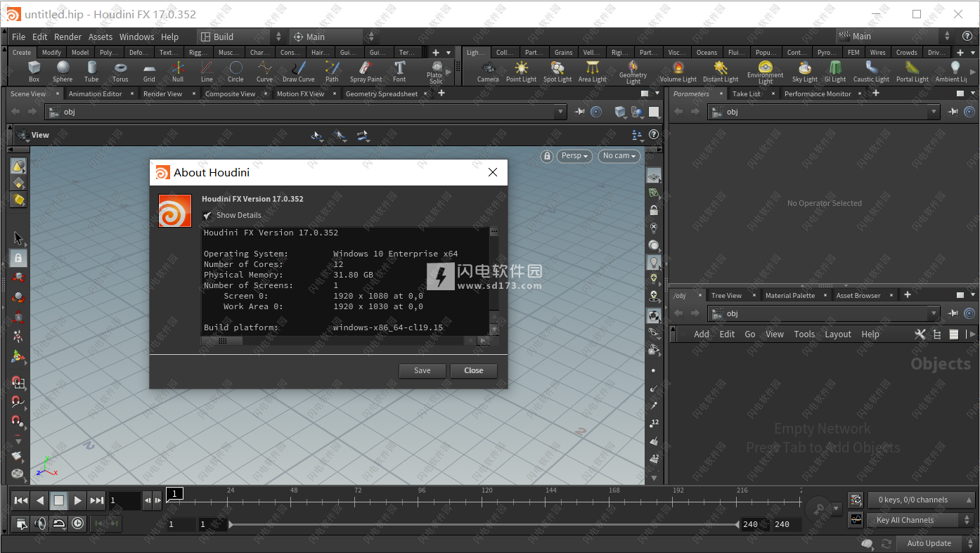Click the current frame marker on timeline

coord(175,493)
